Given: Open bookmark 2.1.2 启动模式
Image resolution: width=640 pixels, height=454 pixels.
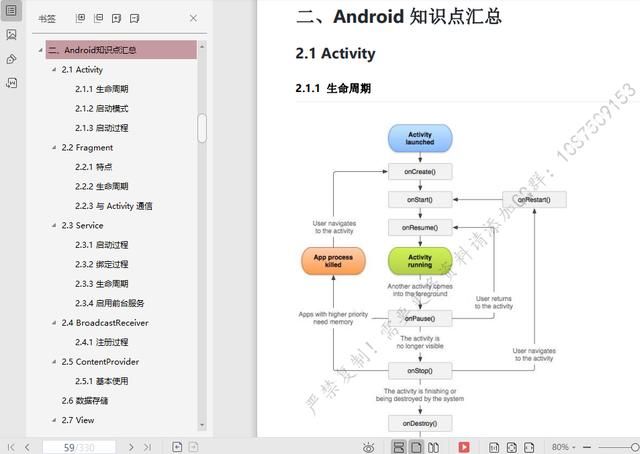Looking at the screenshot, I should point(102,109).
